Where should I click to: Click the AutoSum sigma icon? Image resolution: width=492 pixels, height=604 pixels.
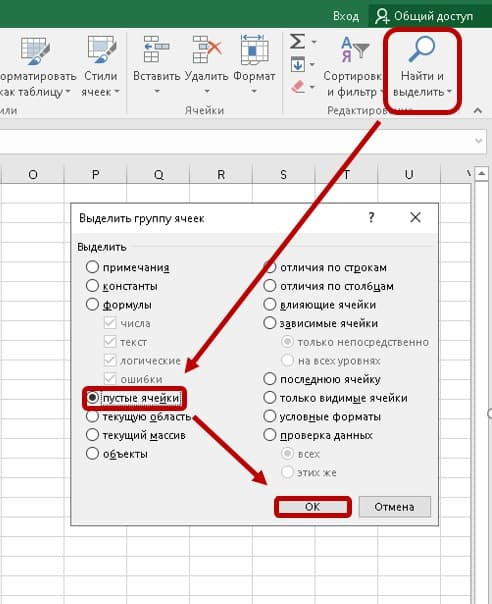pyautogui.click(x=297, y=41)
